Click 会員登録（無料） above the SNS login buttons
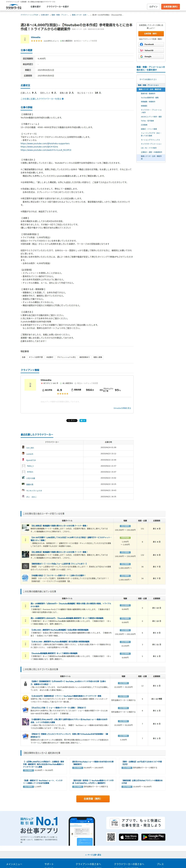Viewport: 186px width, 868px height. click(151, 34)
